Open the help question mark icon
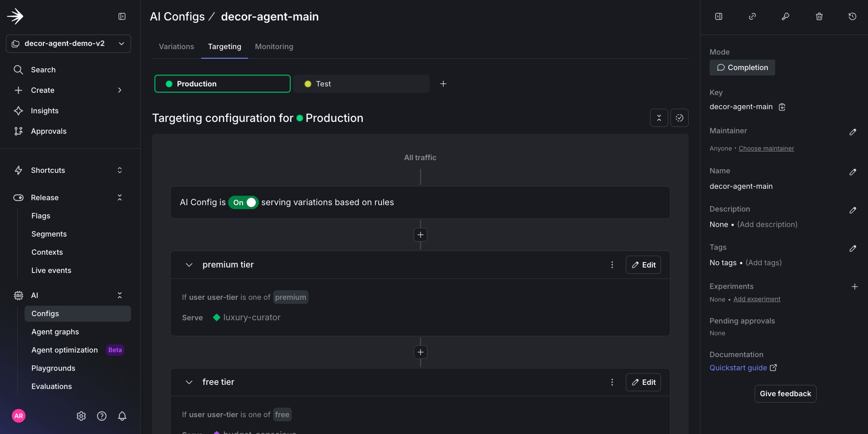868x434 pixels. tap(102, 416)
